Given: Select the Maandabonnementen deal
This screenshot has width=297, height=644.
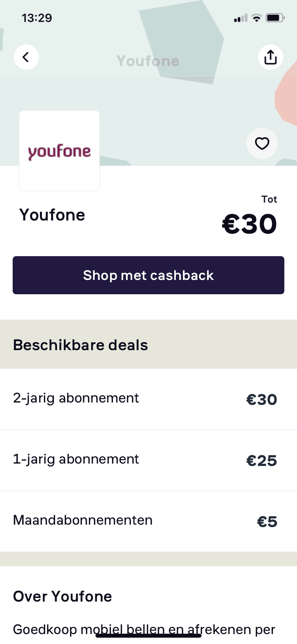Looking at the screenshot, I should point(83,520).
